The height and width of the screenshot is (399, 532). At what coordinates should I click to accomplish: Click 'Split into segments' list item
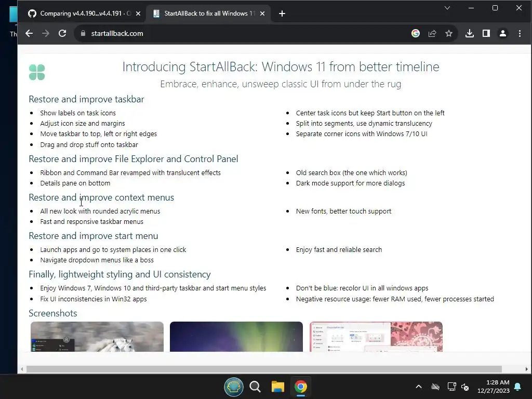pos(364,124)
